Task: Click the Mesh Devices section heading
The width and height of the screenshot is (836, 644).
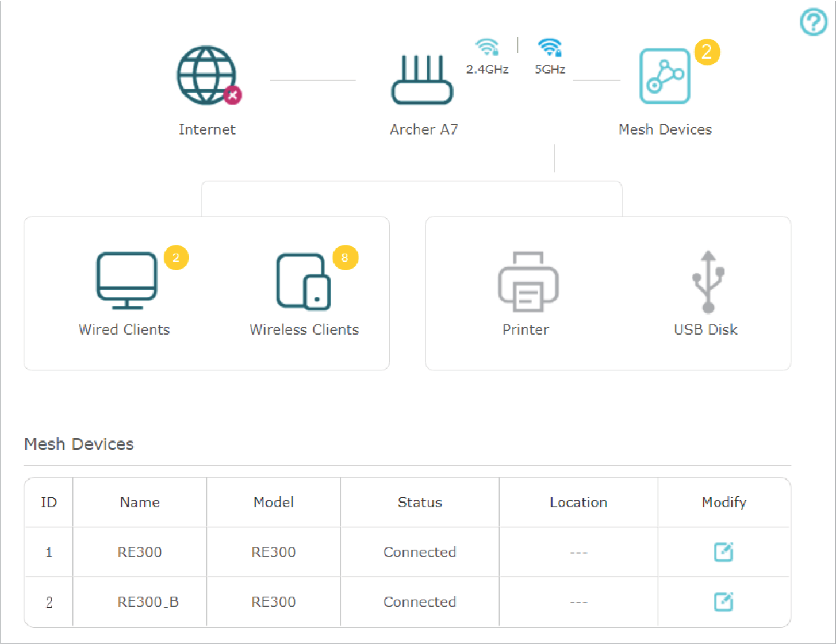Action: coord(79,444)
